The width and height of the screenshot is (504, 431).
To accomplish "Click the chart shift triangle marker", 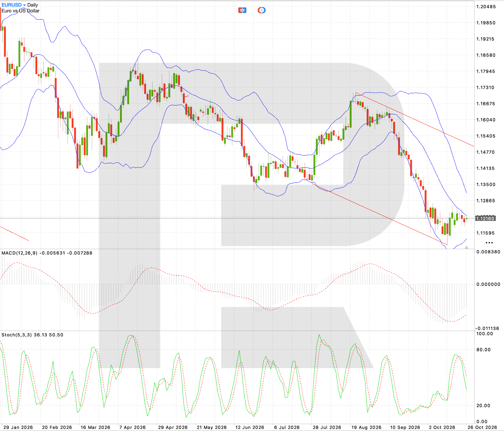I will coord(466,247).
